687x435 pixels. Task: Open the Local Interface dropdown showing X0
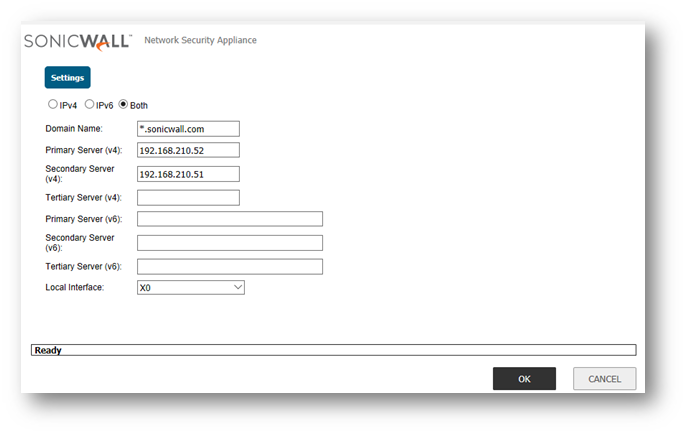point(191,287)
